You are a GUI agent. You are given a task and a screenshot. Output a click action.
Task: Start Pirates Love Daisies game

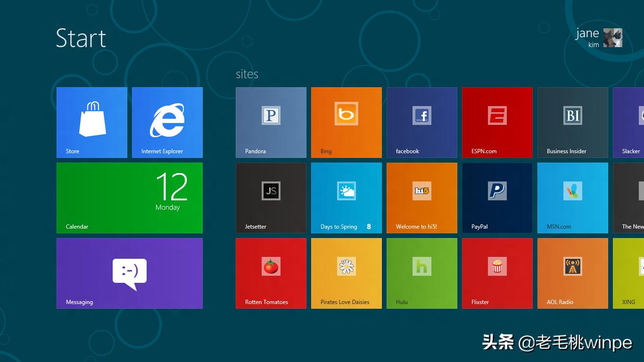346,273
